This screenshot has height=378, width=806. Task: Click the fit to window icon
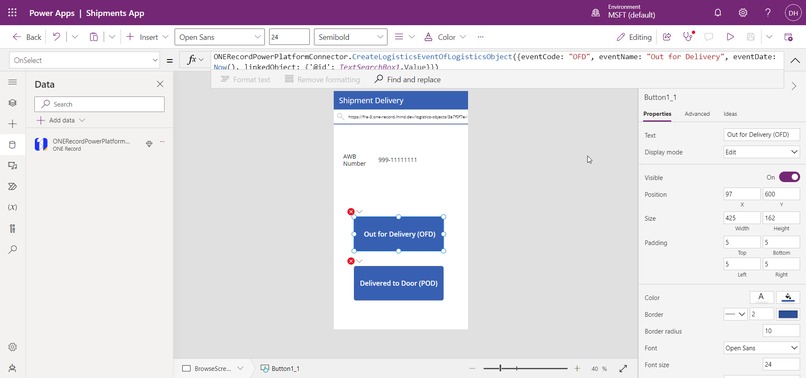tap(623, 369)
